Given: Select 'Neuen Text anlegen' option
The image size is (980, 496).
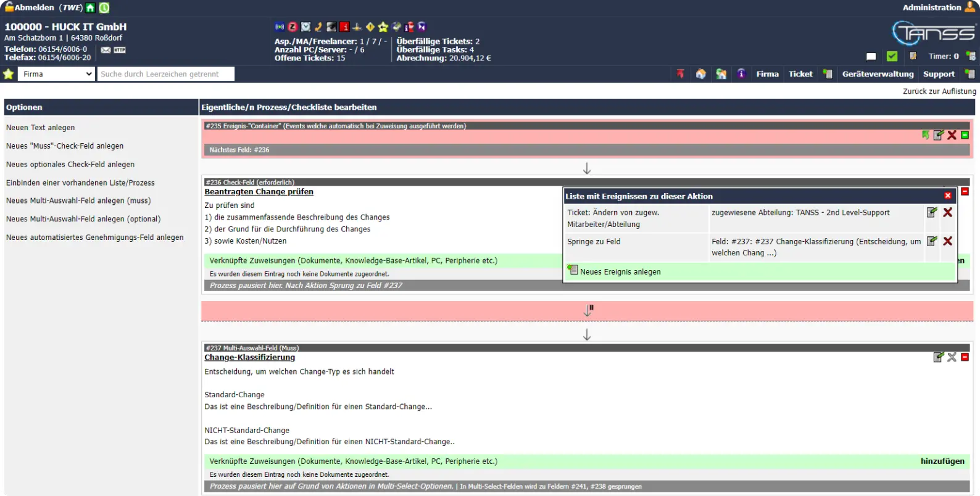Looking at the screenshot, I should (x=41, y=128).
